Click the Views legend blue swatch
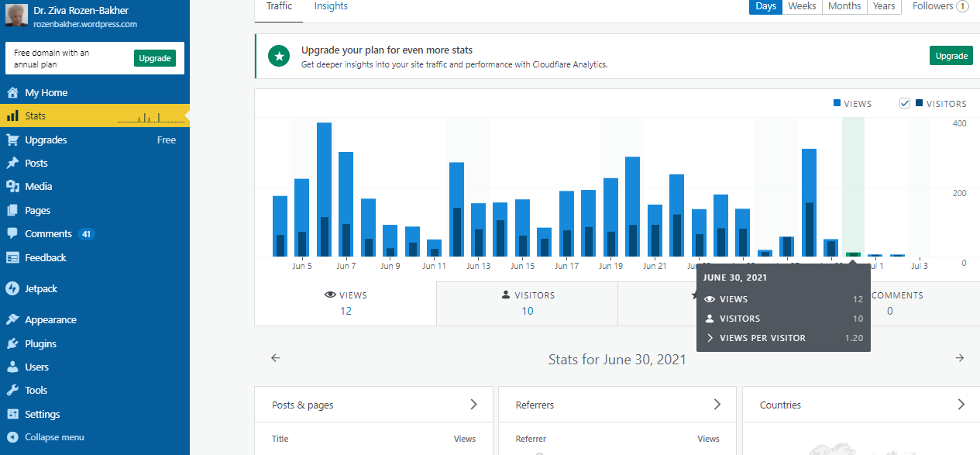 point(837,103)
